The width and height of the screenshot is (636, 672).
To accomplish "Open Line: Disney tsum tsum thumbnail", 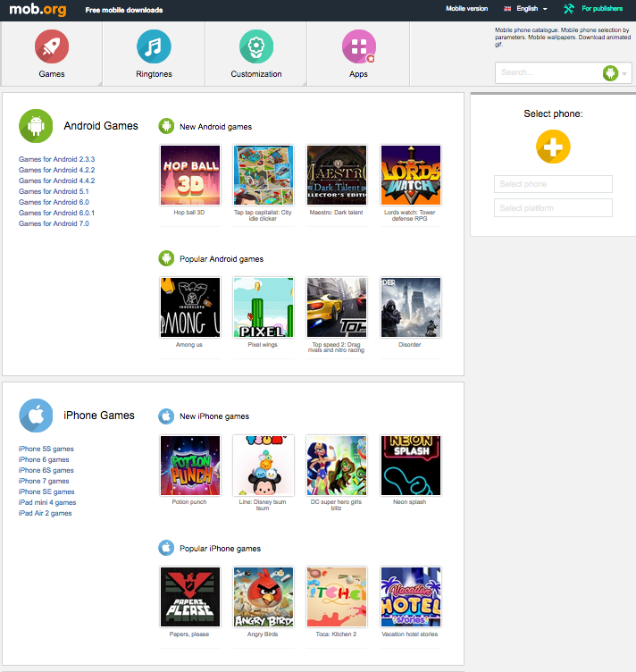I will coord(264,466).
